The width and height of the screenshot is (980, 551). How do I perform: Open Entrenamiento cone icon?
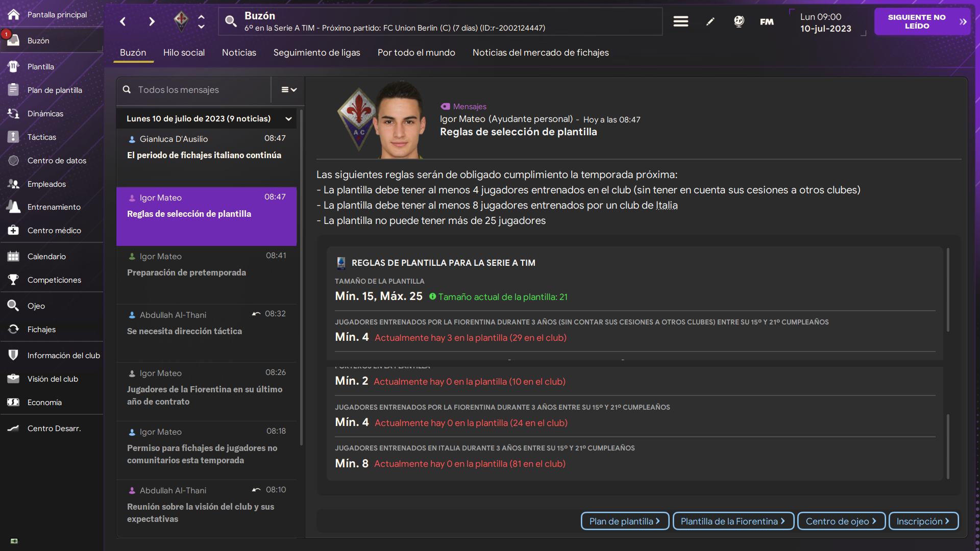(14, 207)
